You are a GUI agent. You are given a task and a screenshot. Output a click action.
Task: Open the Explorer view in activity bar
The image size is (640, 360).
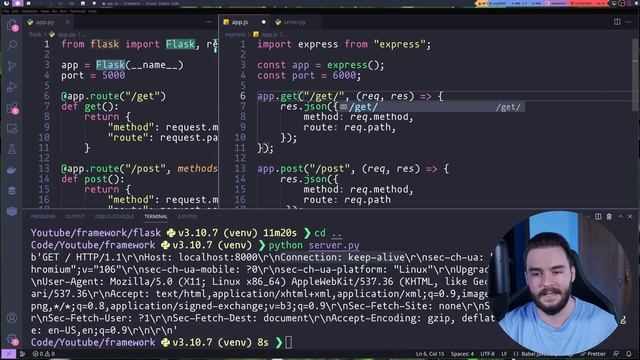(12, 25)
